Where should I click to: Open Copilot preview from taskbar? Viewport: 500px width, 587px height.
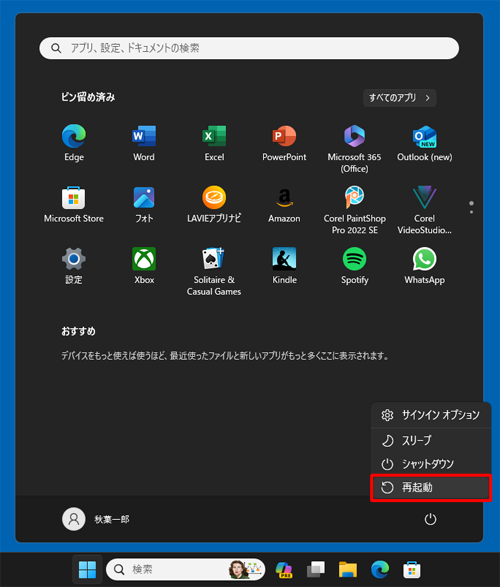point(284,569)
